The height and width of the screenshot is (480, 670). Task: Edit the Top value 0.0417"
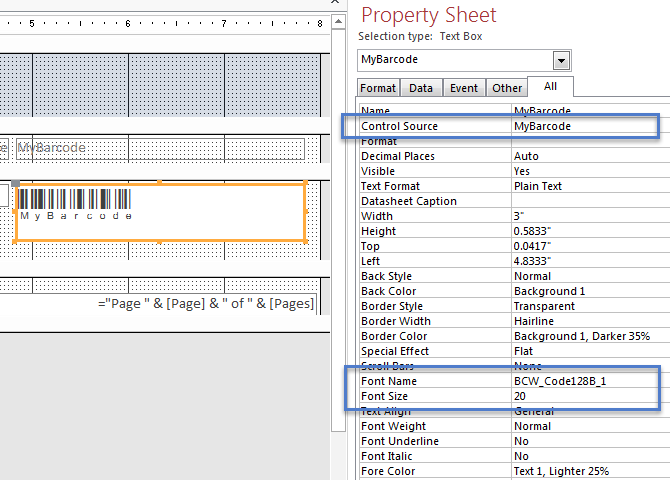coord(532,246)
